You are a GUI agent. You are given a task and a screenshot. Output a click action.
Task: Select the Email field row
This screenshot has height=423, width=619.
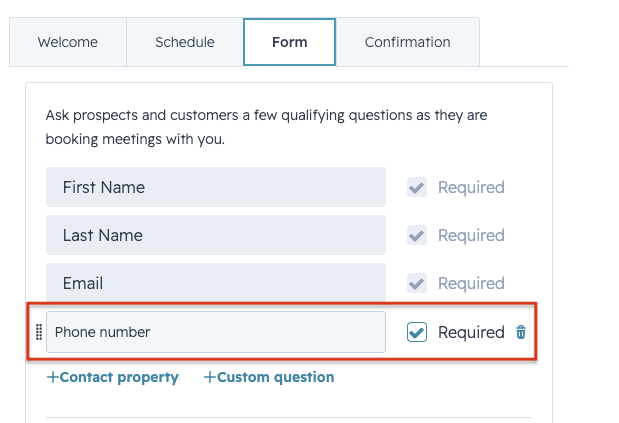(216, 283)
